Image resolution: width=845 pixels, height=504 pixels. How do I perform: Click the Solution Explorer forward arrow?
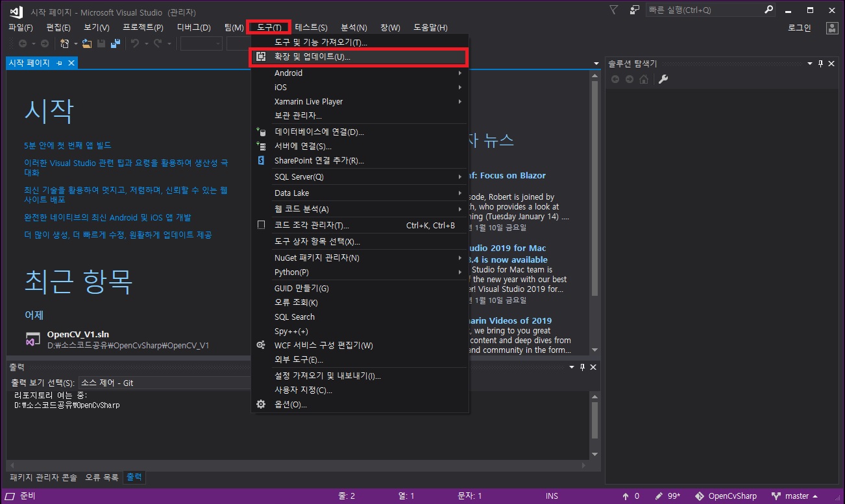click(630, 79)
